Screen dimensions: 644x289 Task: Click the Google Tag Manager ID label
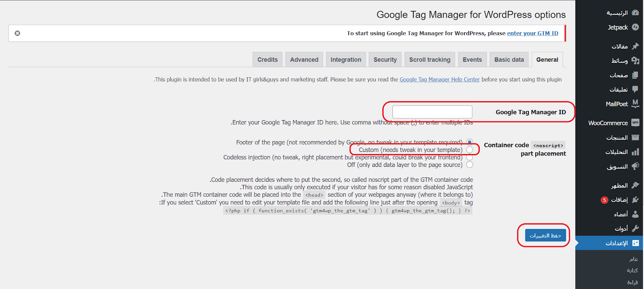(530, 112)
